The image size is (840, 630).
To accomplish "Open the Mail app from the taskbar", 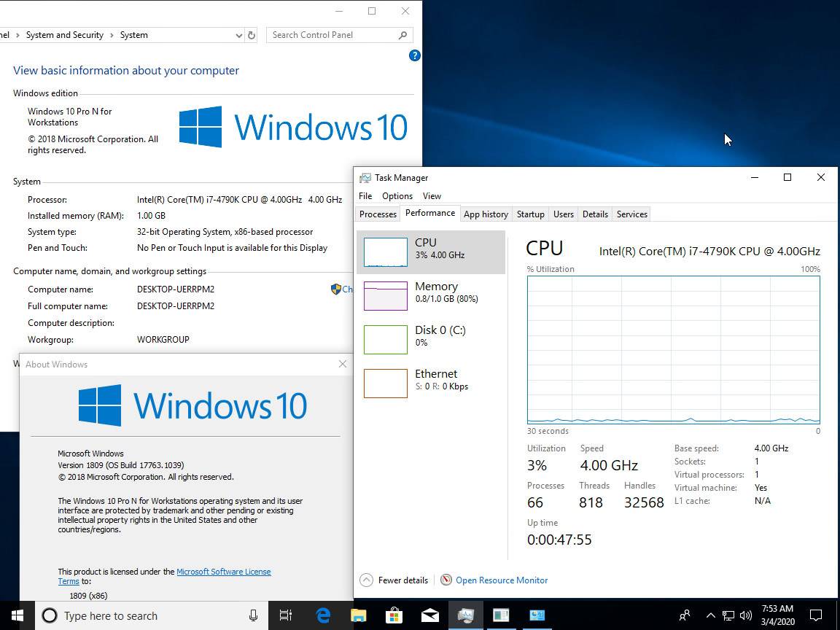I will point(429,615).
